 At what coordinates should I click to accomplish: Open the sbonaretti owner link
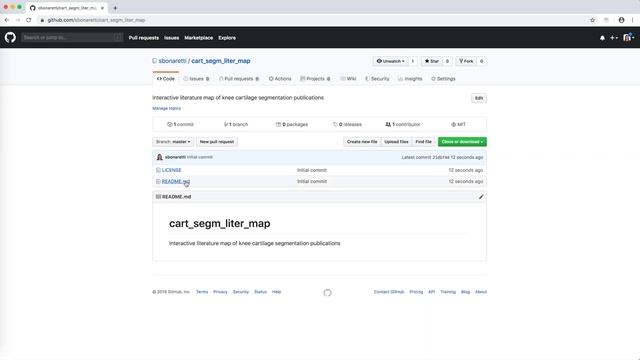pyautogui.click(x=172, y=61)
